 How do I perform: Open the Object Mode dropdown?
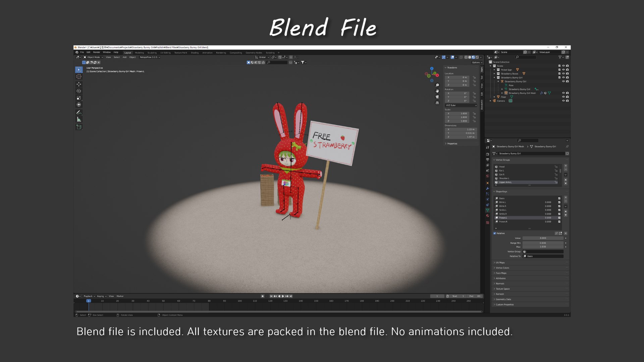pyautogui.click(x=94, y=57)
